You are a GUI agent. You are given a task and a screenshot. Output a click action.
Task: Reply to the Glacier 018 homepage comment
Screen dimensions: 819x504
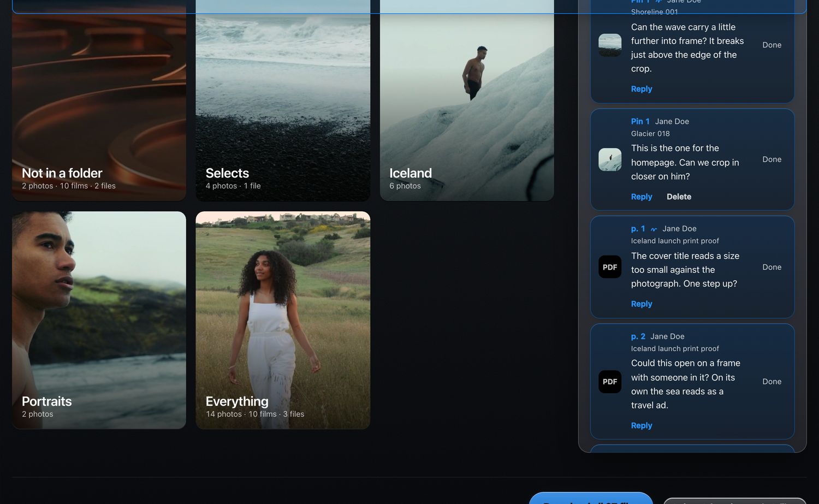642,197
